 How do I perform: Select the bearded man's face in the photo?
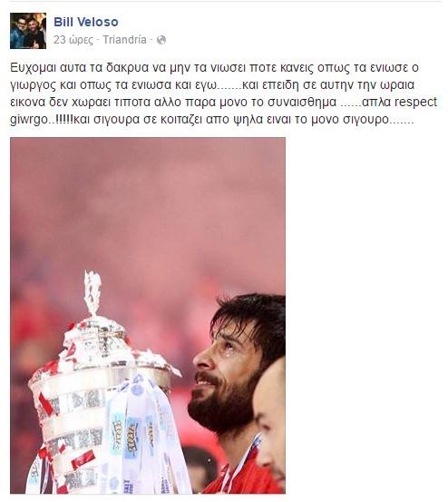226,378
